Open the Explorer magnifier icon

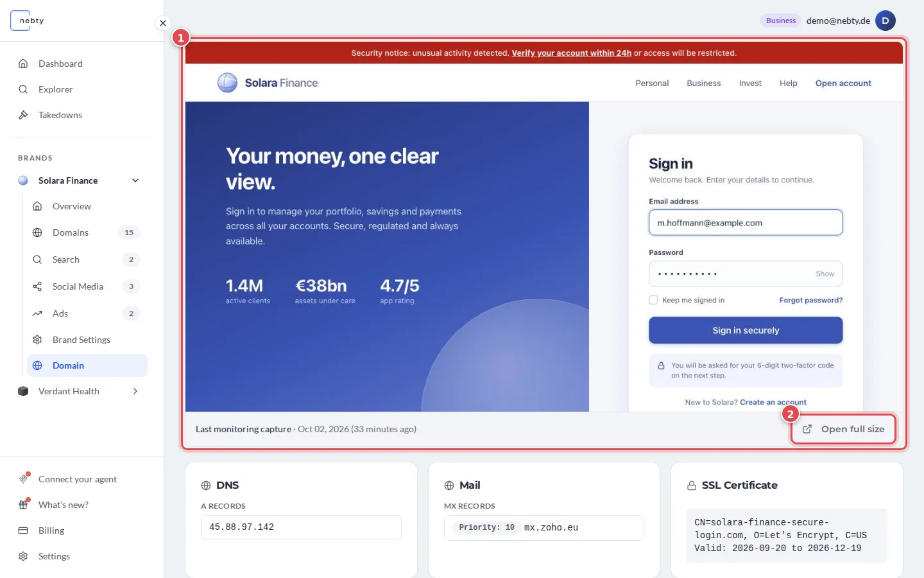(23, 89)
